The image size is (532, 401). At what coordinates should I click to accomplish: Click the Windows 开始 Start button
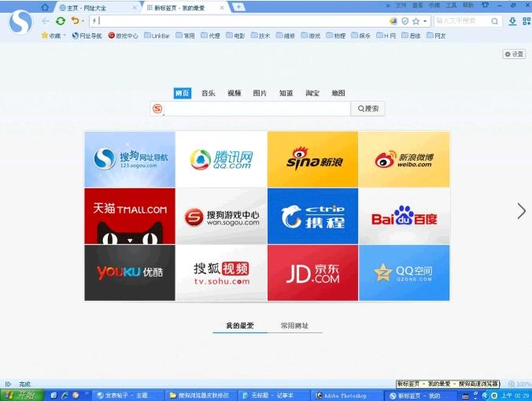pyautogui.click(x=22, y=395)
